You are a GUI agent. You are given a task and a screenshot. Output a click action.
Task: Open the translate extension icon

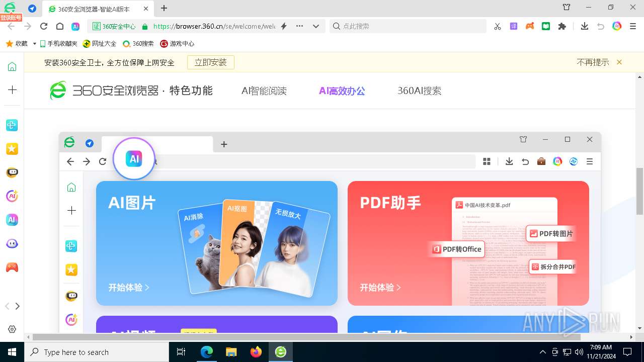click(x=514, y=26)
